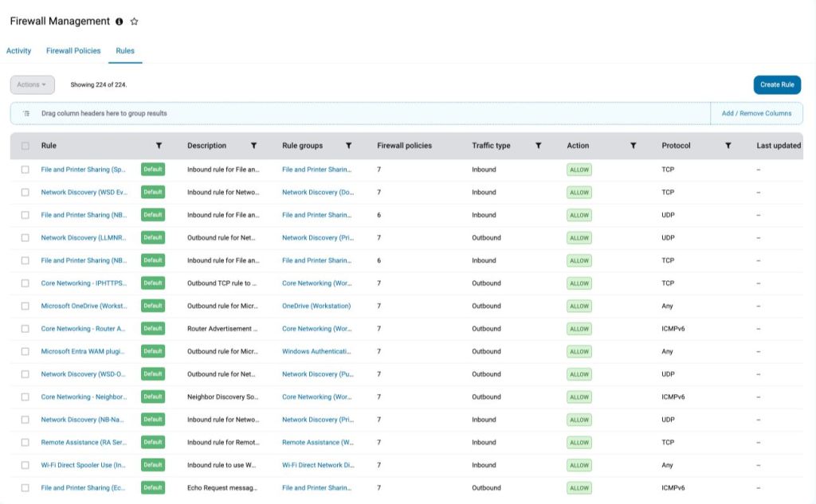The height and width of the screenshot is (504, 816).
Task: Click ALLOW badge on Network Discovery (LLMNR.. row
Action: coord(579,238)
